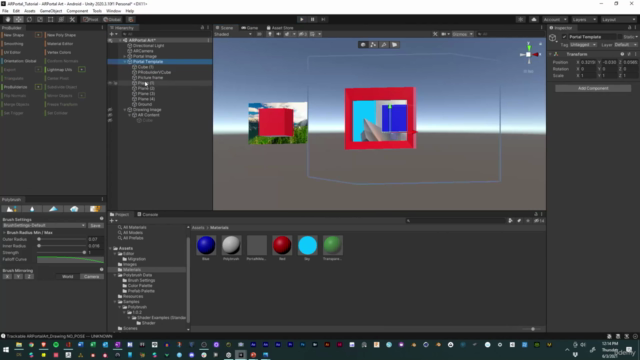
Task: Adjust the Strength slider
Action: click(62, 253)
